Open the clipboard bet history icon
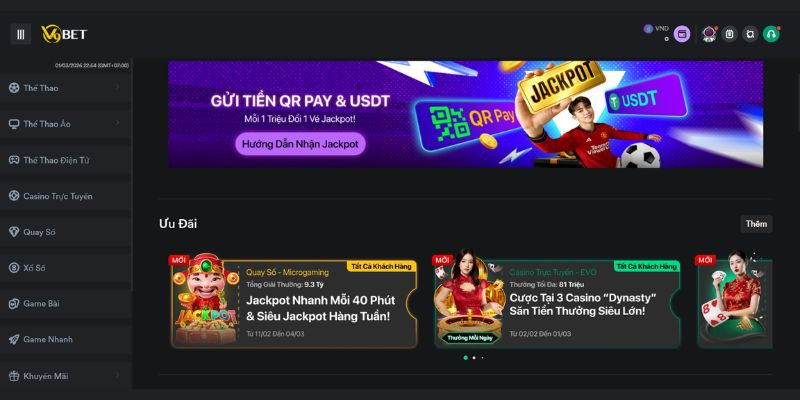The width and height of the screenshot is (800, 400). [730, 34]
